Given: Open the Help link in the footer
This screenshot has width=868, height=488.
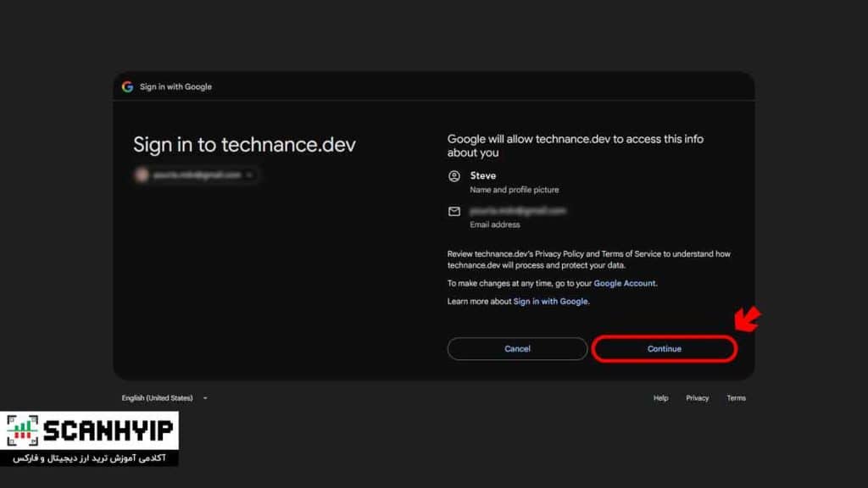Looking at the screenshot, I should [660, 398].
